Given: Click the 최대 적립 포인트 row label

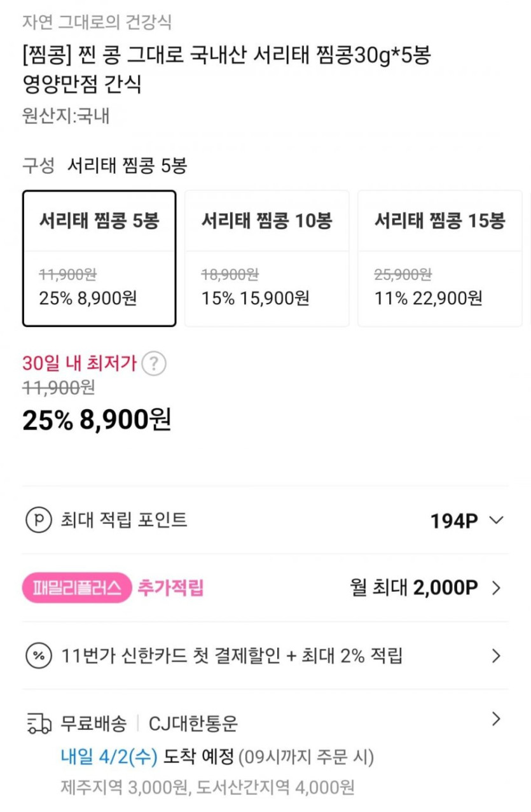Looking at the screenshot, I should coord(123,521).
